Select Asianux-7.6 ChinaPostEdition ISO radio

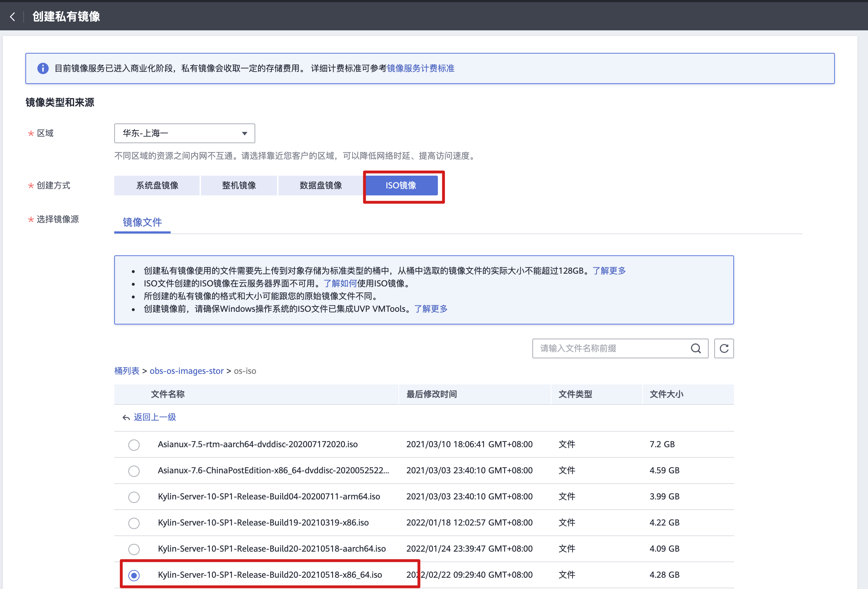pos(134,471)
